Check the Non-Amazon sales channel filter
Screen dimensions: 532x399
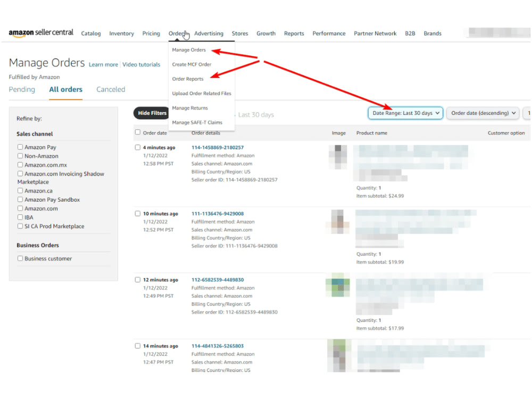pyautogui.click(x=20, y=156)
